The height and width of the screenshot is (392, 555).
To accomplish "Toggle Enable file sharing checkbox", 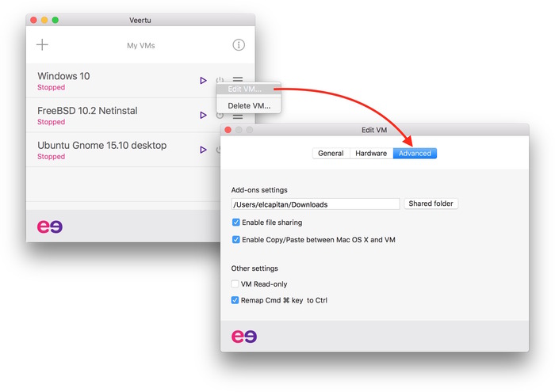I will 235,223.
